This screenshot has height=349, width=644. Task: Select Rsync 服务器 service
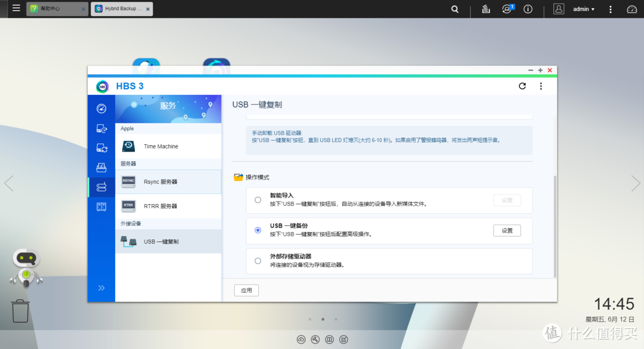[168, 182]
